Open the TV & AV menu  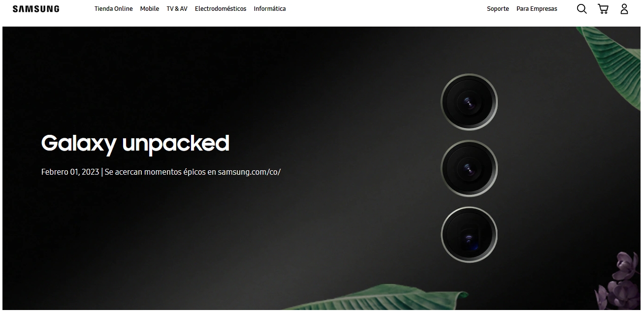click(x=177, y=9)
